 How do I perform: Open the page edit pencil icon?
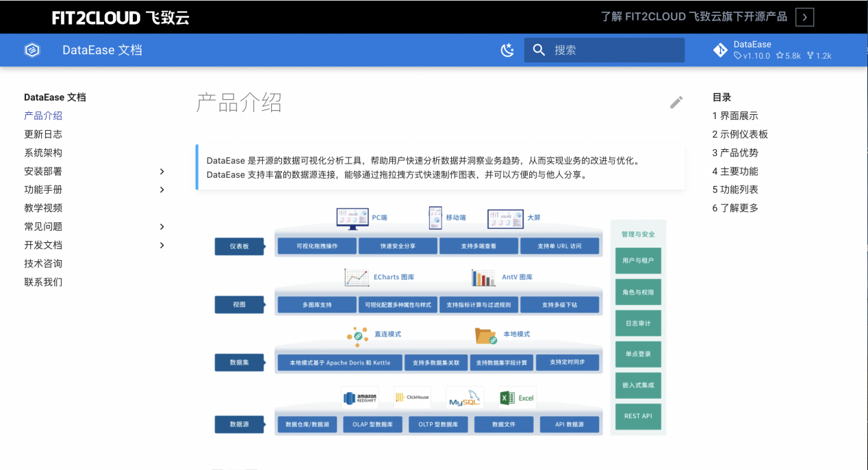(x=676, y=102)
